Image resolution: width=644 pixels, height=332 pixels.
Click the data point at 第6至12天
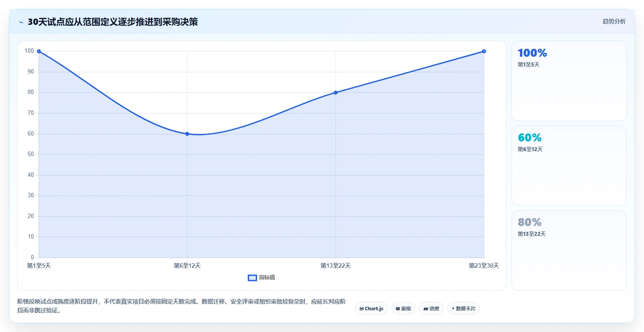[x=187, y=134]
